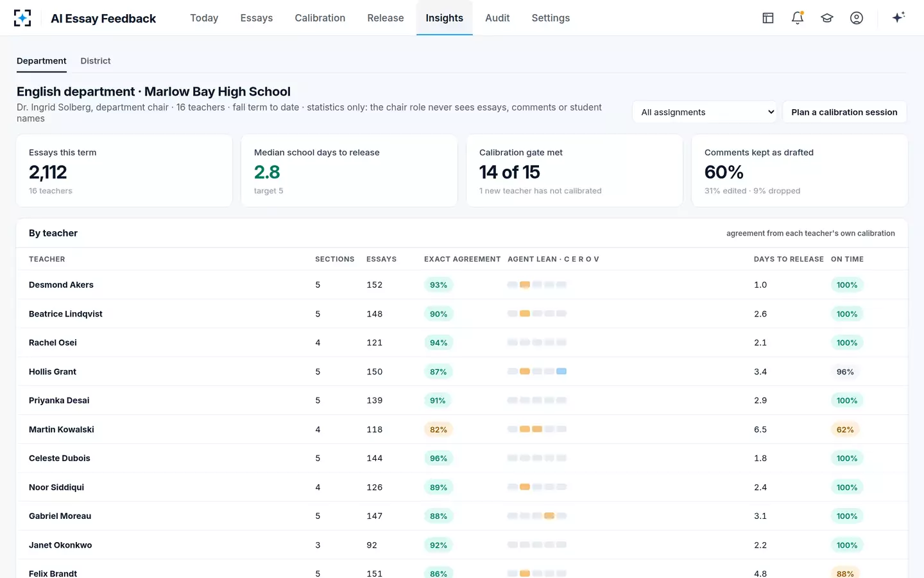Select the Department sub-tab

[42, 61]
